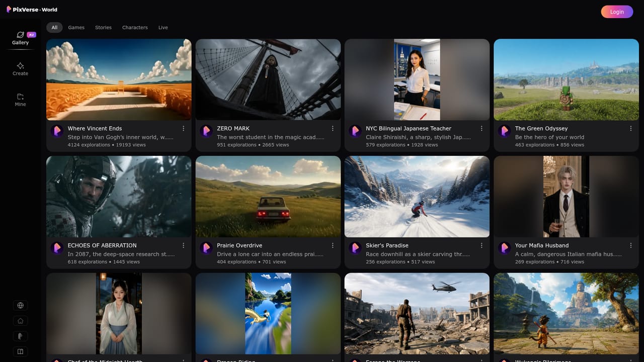The height and width of the screenshot is (362, 644).
Task: Click the creator avatar beside ZERO MARK
Action: (206, 131)
